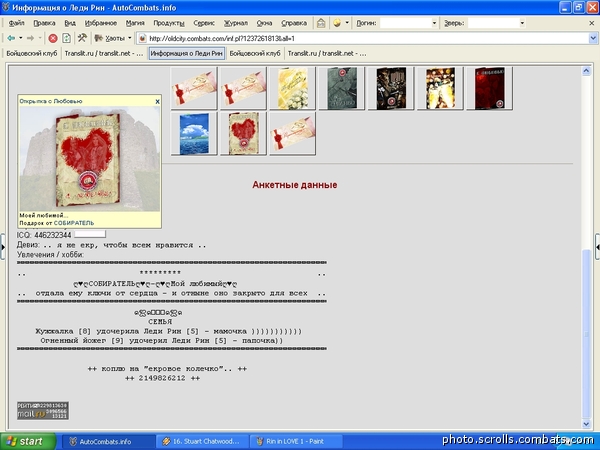Click the Forward arrow button
Image resolution: width=600 pixels, height=450 pixels.
(30, 38)
